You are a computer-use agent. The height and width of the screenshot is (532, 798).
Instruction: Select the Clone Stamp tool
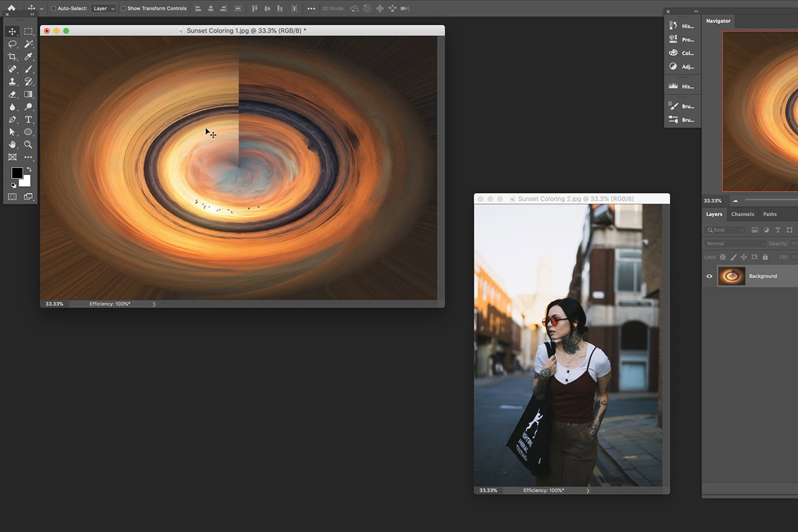coord(12,81)
